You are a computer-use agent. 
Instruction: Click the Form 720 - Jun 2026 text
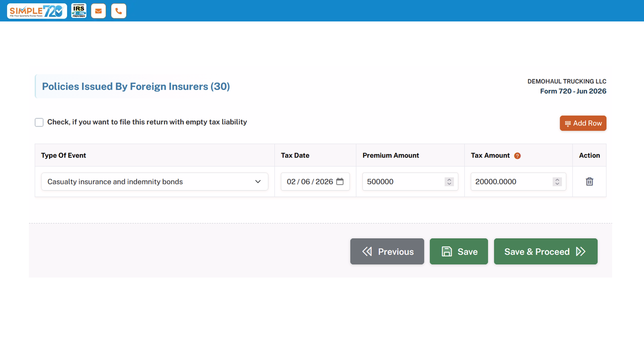pyautogui.click(x=573, y=91)
